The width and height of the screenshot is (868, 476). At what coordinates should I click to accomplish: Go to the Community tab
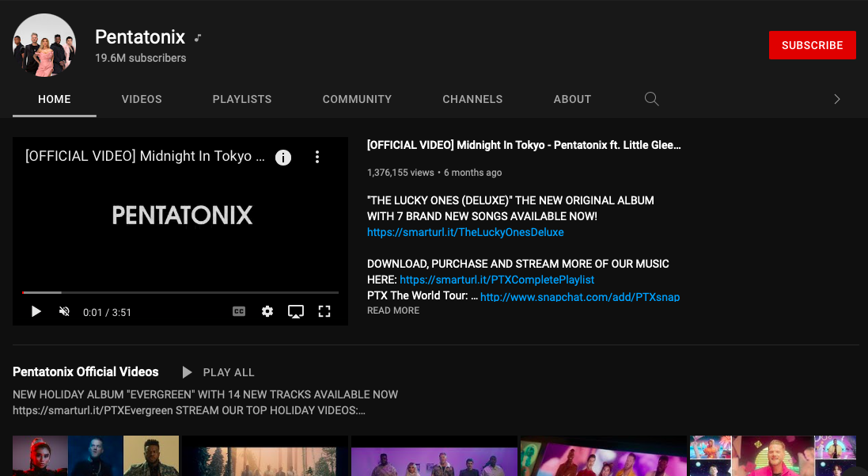point(357,99)
